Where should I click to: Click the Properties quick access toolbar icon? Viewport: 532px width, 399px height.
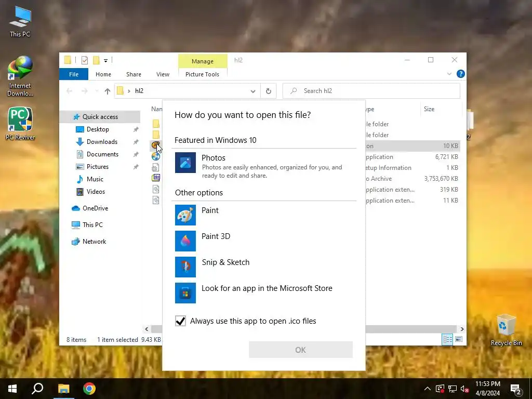click(x=85, y=60)
